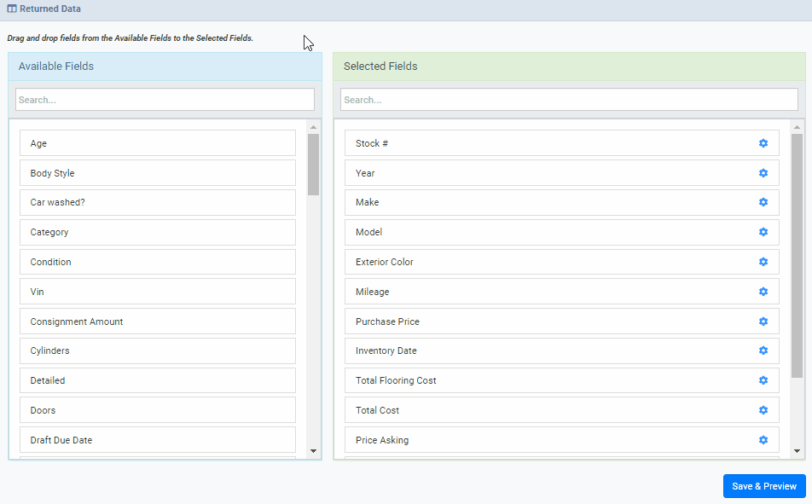This screenshot has width=812, height=504.
Task: Click the Purchase Price gear icon
Action: (763, 322)
